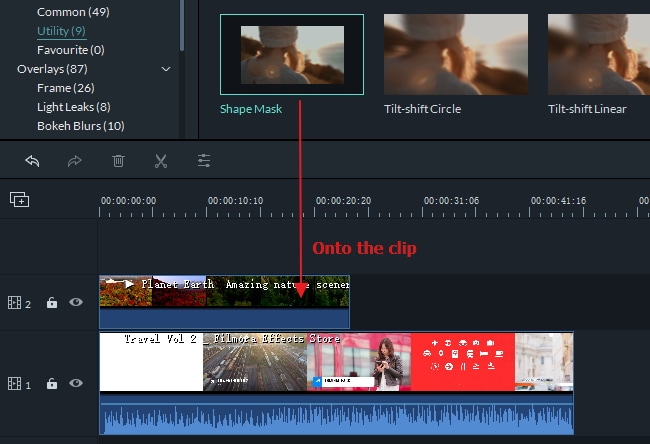This screenshot has height=444, width=650.
Task: Click the track 2 filmstrip icon
Action: click(x=15, y=303)
